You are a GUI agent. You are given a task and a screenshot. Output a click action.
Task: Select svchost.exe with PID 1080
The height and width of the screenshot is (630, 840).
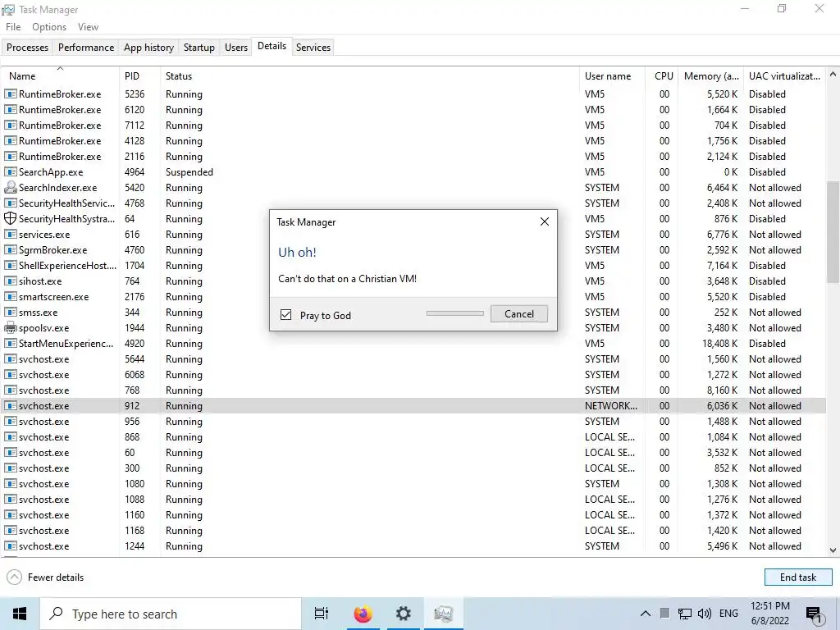pos(413,484)
